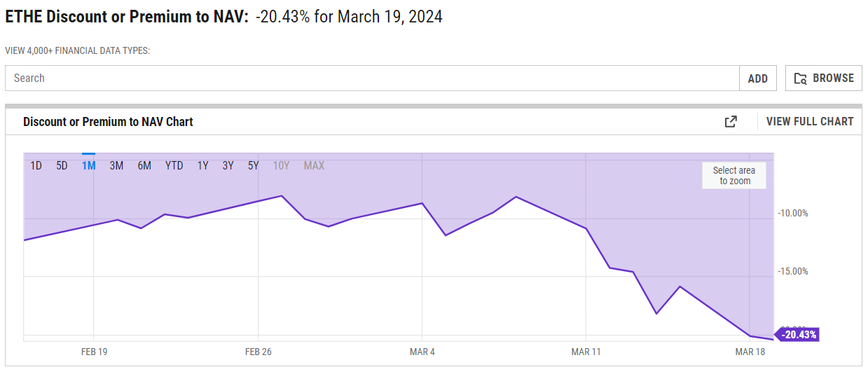The height and width of the screenshot is (374, 868).
Task: Switch to 6M time range
Action: [x=144, y=166]
